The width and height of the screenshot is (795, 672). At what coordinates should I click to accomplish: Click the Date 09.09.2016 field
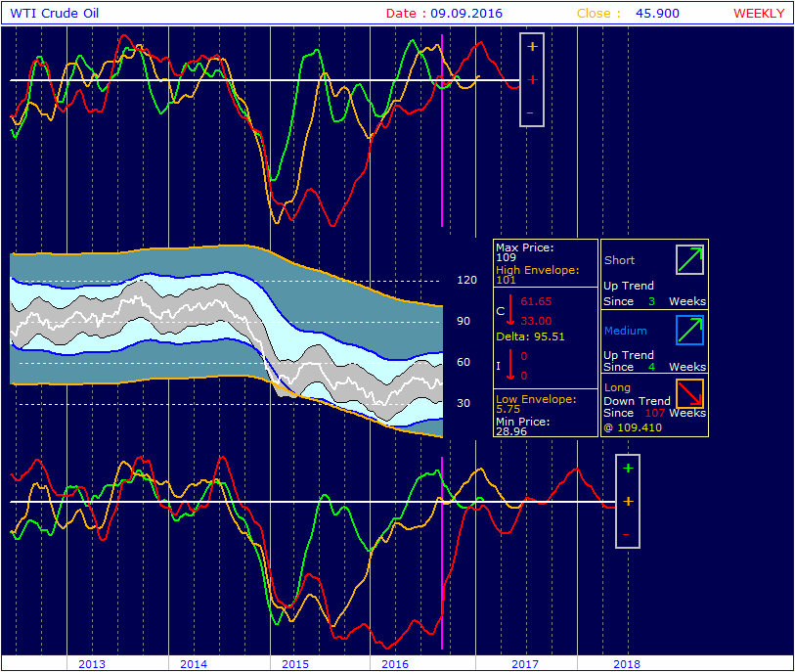coord(444,14)
